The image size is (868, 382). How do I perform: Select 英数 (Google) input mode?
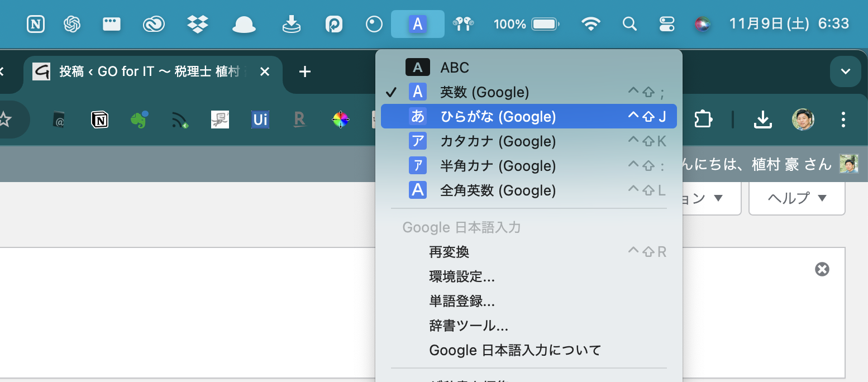529,92
